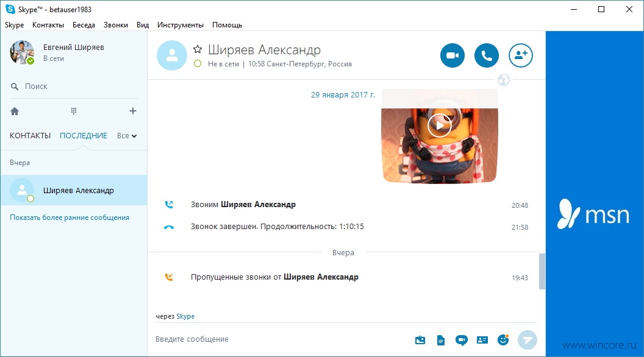This screenshot has width=644, height=357.
Task: Switch to the ПОСЛЕДНИЕ tab
Action: [84, 136]
